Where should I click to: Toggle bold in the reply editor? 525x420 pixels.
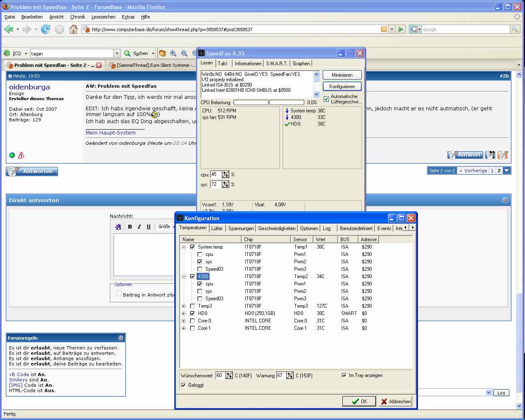(x=130, y=226)
